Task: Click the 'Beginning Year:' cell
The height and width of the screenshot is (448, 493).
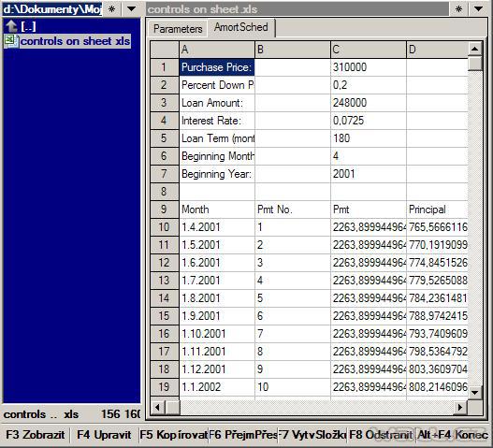Action: click(217, 174)
